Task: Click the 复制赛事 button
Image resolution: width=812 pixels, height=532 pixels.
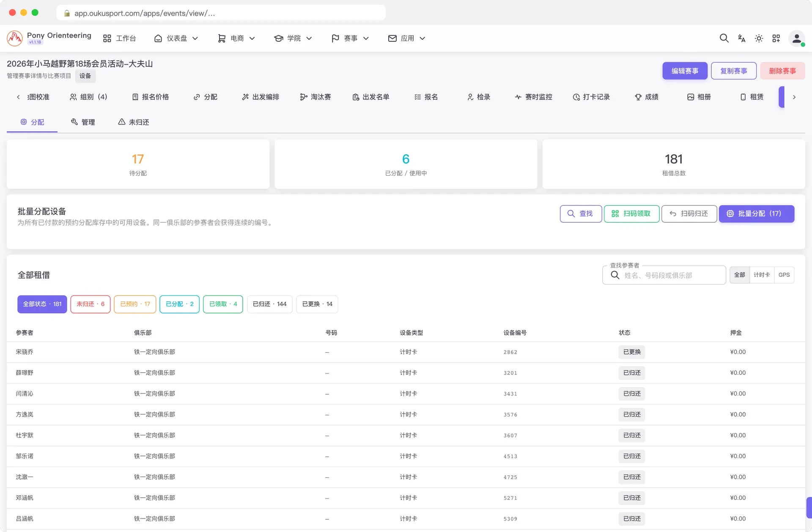Action: coord(734,71)
